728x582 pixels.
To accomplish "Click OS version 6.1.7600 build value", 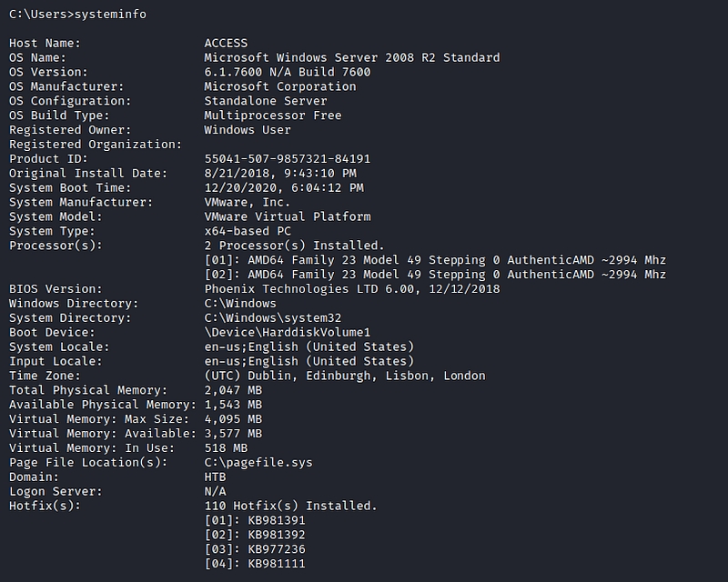I will 287,72.
